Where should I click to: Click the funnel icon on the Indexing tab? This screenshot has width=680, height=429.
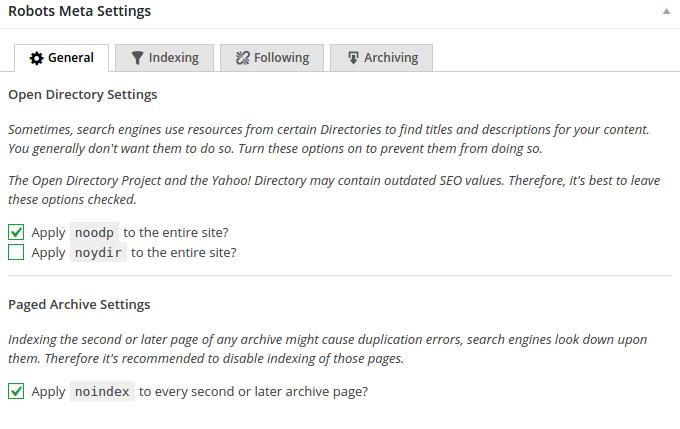tap(137, 58)
